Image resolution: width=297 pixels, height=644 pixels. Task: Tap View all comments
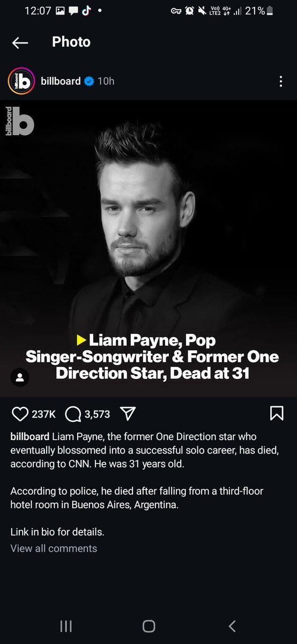pyautogui.click(x=54, y=548)
